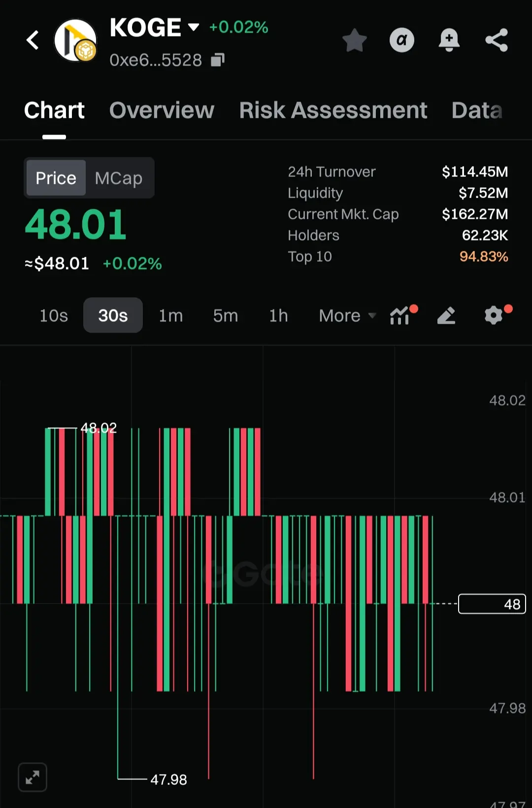Viewport: 532px width, 808px height.
Task: Open the alpha (α) icon
Action: coord(402,40)
